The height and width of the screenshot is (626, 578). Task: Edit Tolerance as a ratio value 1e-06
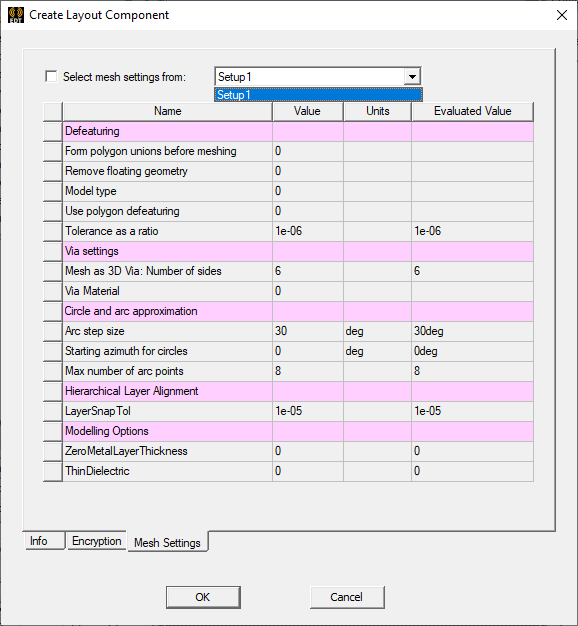tap(308, 231)
